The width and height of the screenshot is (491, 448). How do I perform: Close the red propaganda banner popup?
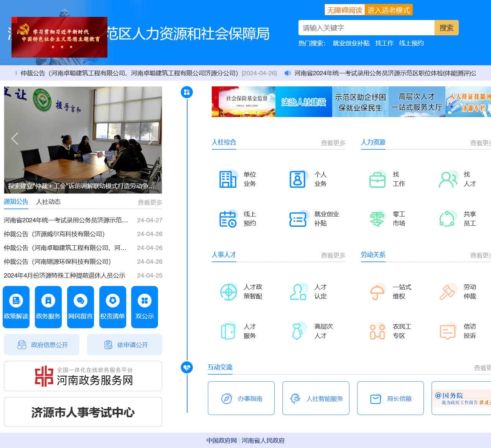(x=15, y=20)
